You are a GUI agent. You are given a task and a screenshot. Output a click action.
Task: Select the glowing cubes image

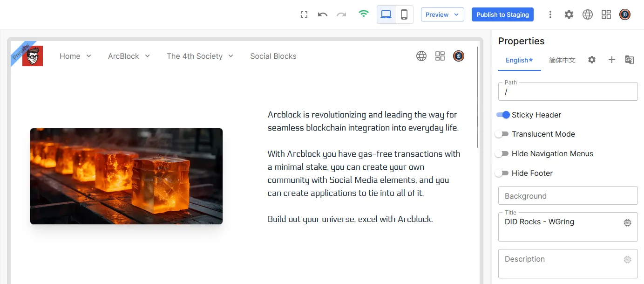click(x=126, y=176)
